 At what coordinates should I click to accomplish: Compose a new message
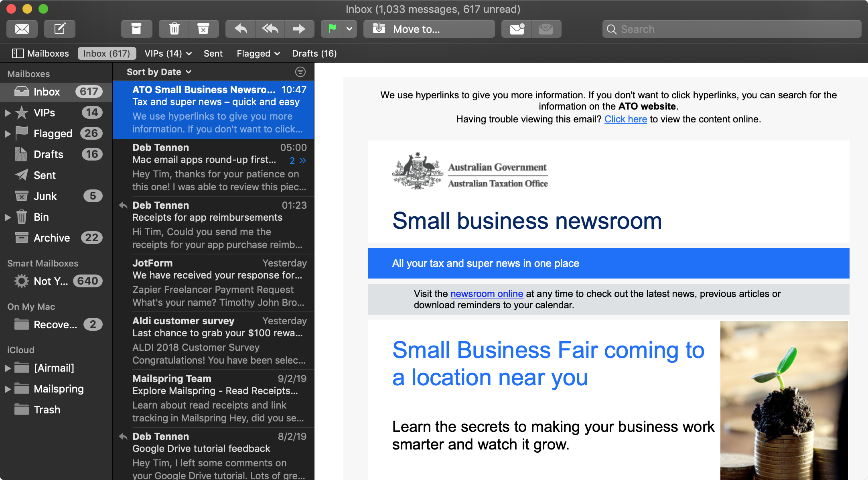point(60,29)
